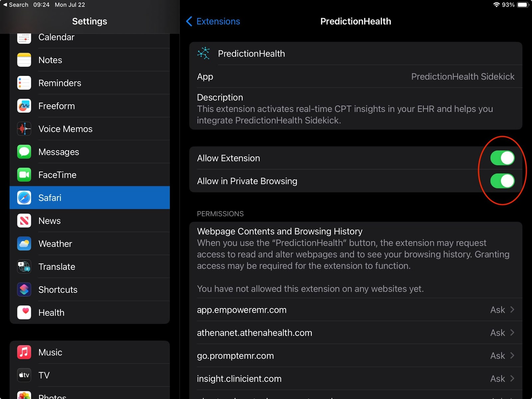The height and width of the screenshot is (399, 532).
Task: Tap the Translate label in sidebar
Action: pyautogui.click(x=57, y=266)
